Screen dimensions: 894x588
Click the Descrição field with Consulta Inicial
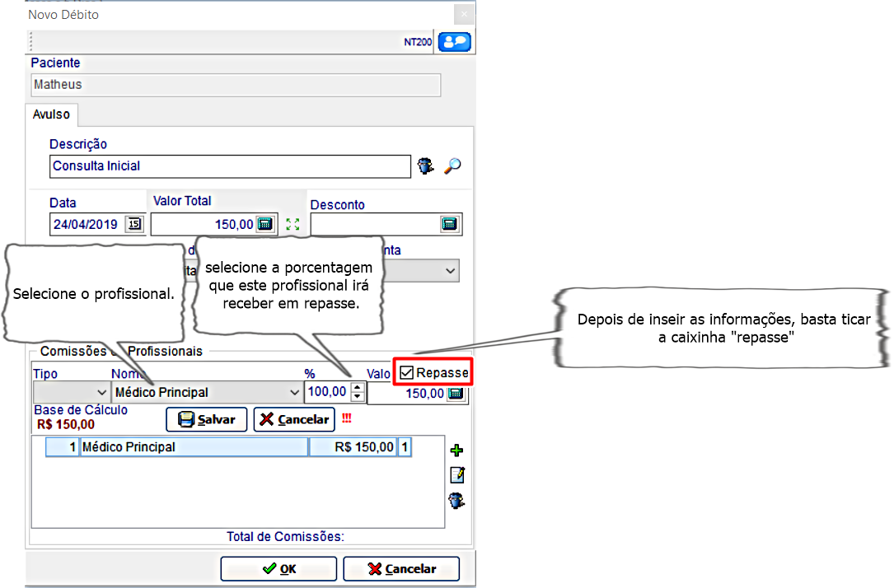point(229,166)
